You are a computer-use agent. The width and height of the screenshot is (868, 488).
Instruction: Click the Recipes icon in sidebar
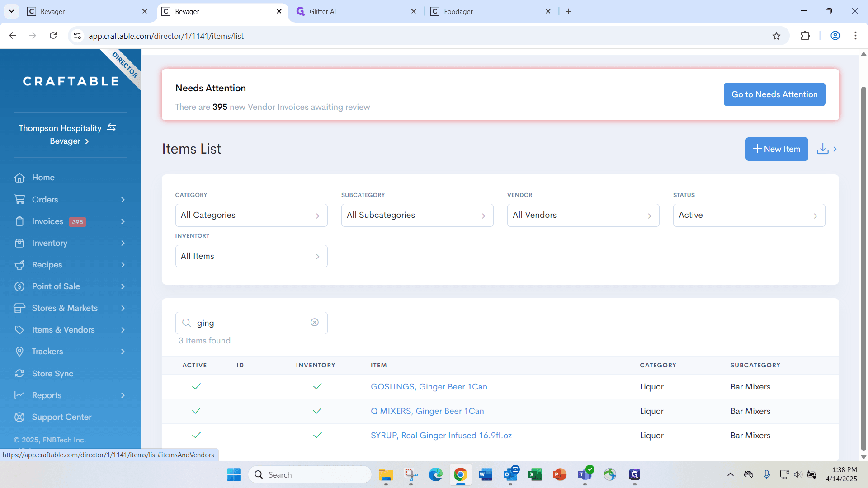[19, 265]
